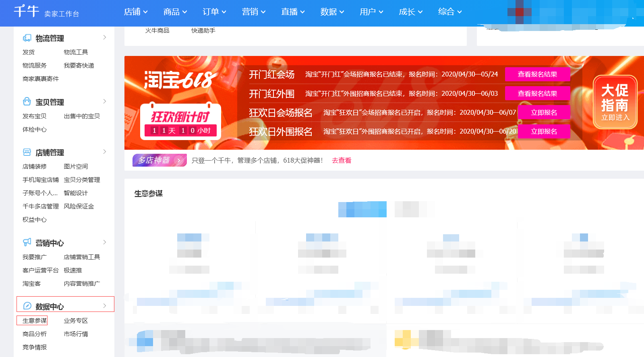Open the 用户 top menu
Viewport: 644px width, 357px height.
point(371,12)
